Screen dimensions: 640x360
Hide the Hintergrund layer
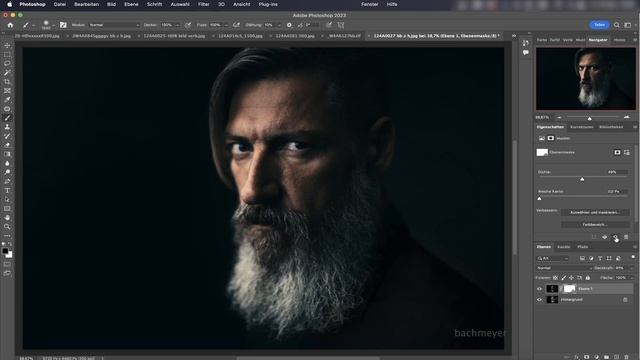539,300
